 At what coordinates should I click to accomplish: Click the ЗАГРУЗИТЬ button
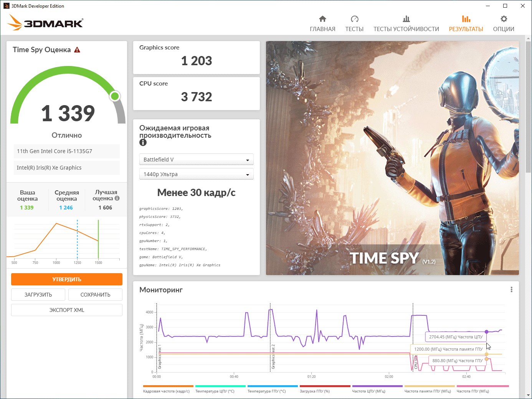(38, 295)
